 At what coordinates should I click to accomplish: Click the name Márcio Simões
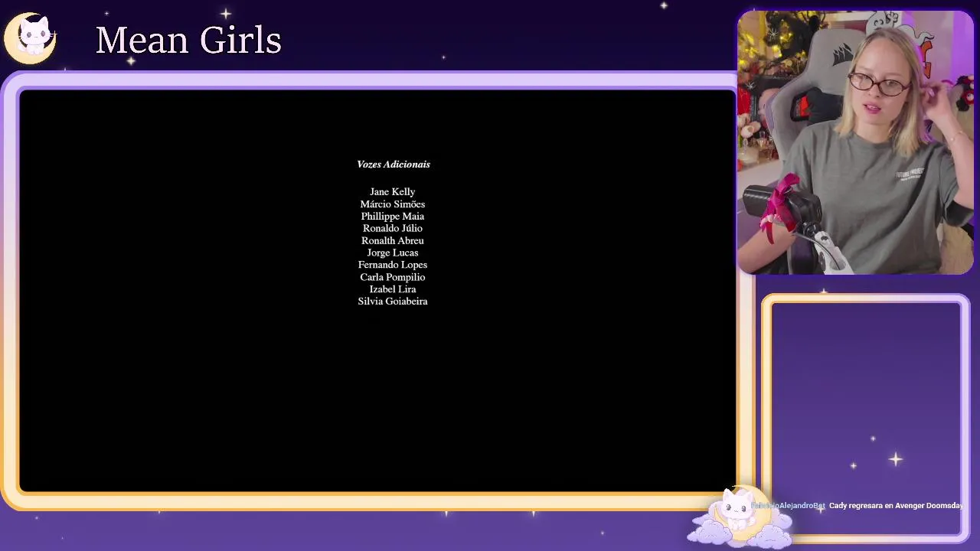pyautogui.click(x=393, y=204)
